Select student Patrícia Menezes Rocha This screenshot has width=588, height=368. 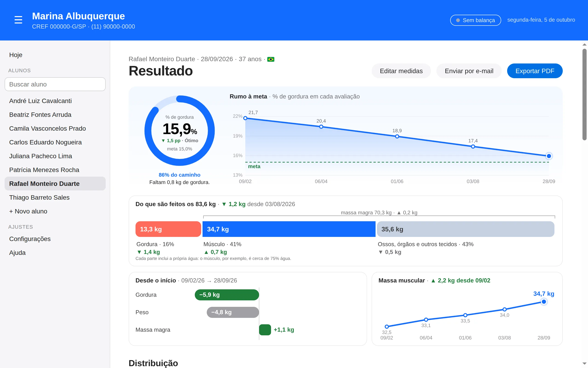coord(55,170)
